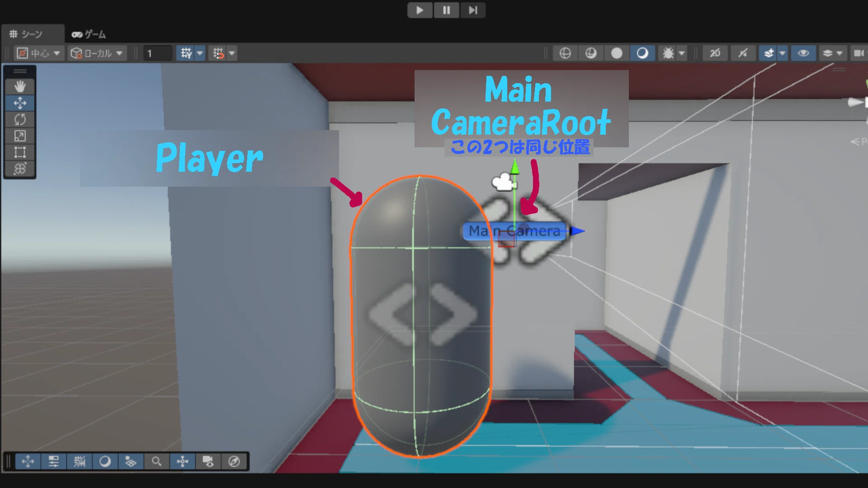Screen dimensions: 868x488
Task: Start Play mode with the Play button
Action: 420,10
